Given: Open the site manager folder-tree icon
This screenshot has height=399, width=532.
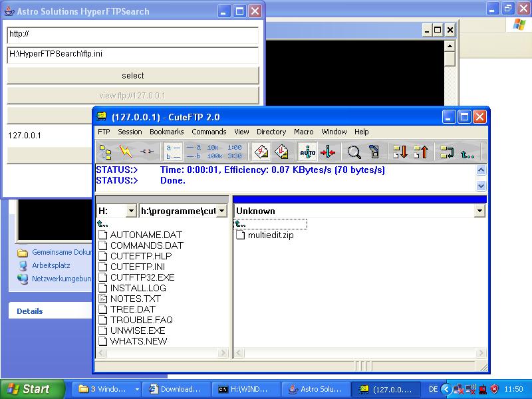Looking at the screenshot, I should tap(106, 152).
